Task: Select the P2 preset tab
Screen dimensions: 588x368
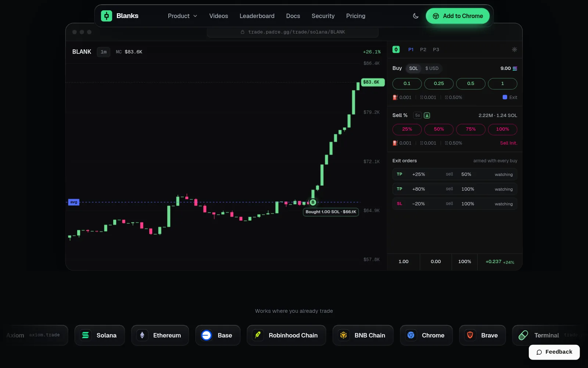Action: [423, 49]
